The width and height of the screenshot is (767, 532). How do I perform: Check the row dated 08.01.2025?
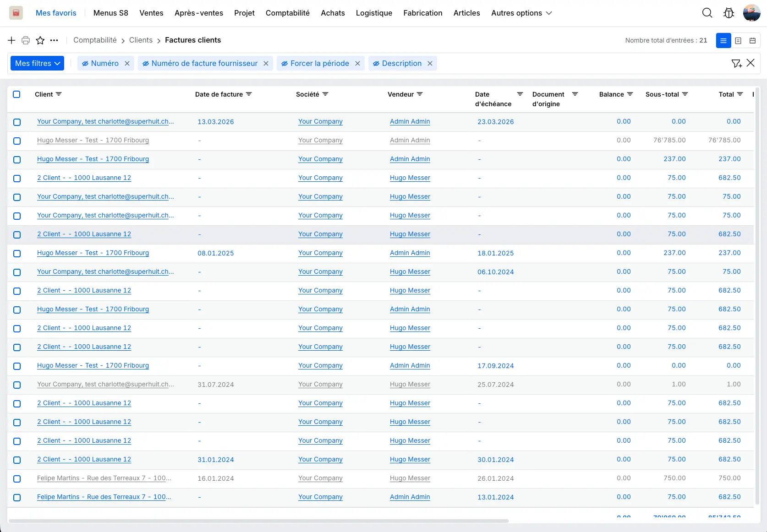(17, 254)
